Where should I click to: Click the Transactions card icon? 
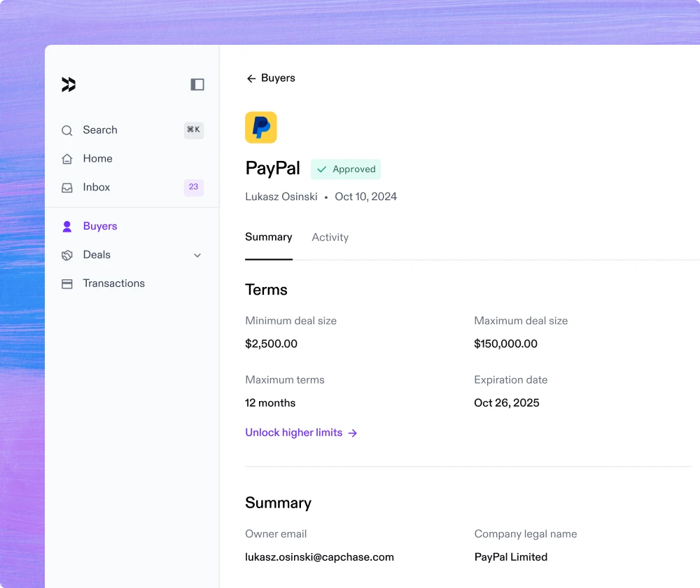tap(67, 284)
